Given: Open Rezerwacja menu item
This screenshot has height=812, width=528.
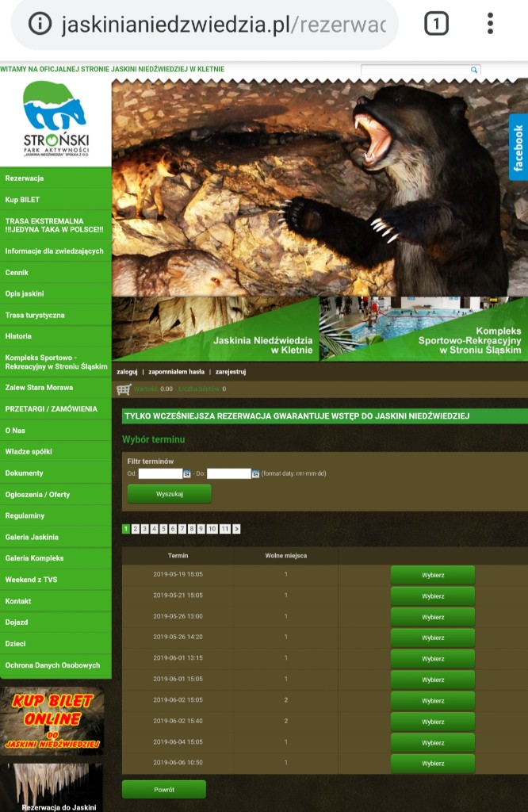Looking at the screenshot, I should (55, 178).
